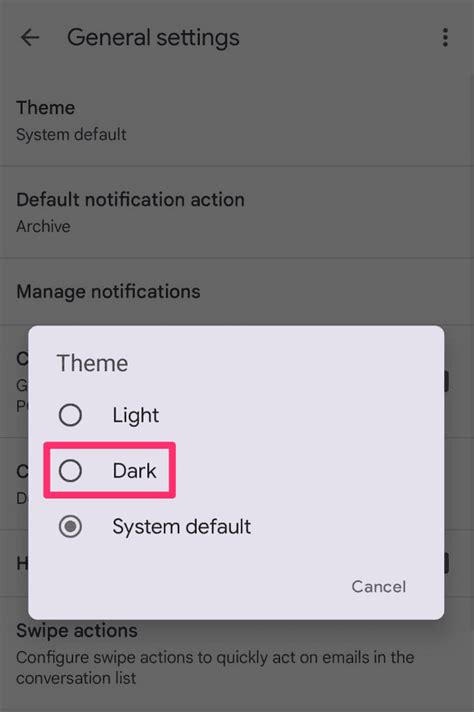Toggle the lower switch hidden behind the dialog

(x=447, y=563)
